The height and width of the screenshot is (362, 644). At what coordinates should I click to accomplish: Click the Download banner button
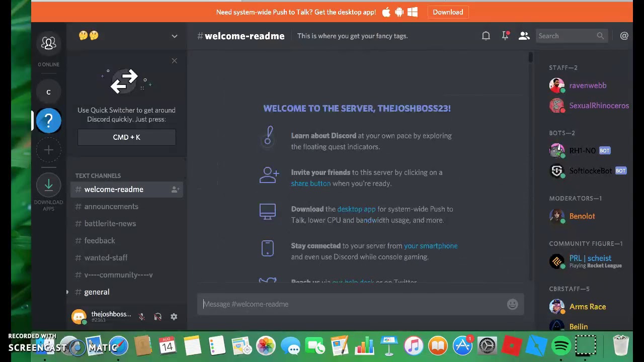click(x=448, y=12)
